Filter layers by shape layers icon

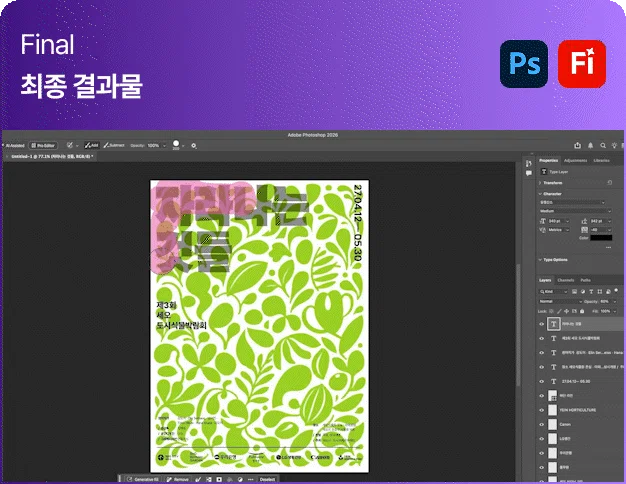point(600,292)
